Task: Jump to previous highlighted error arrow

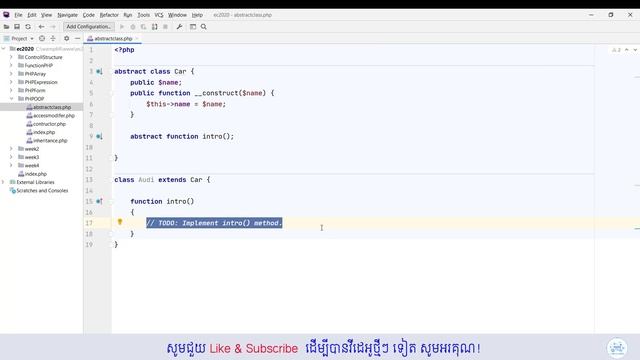Action: pos(627,50)
